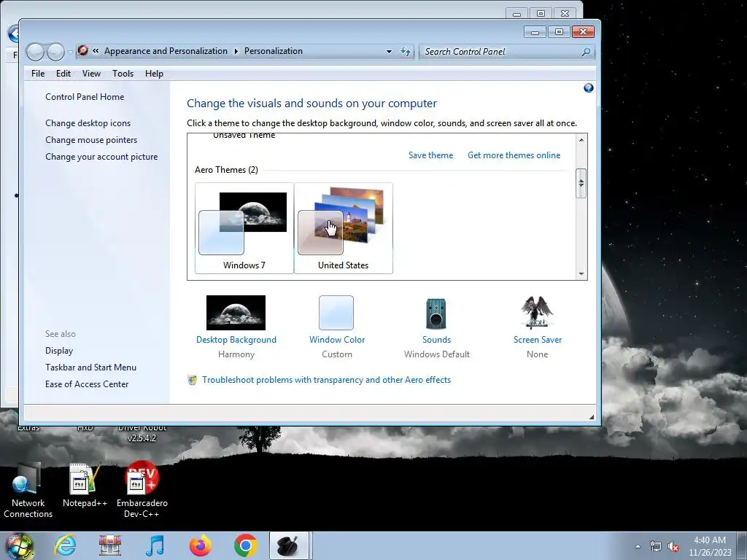Open the Screen Saver link

click(x=538, y=340)
